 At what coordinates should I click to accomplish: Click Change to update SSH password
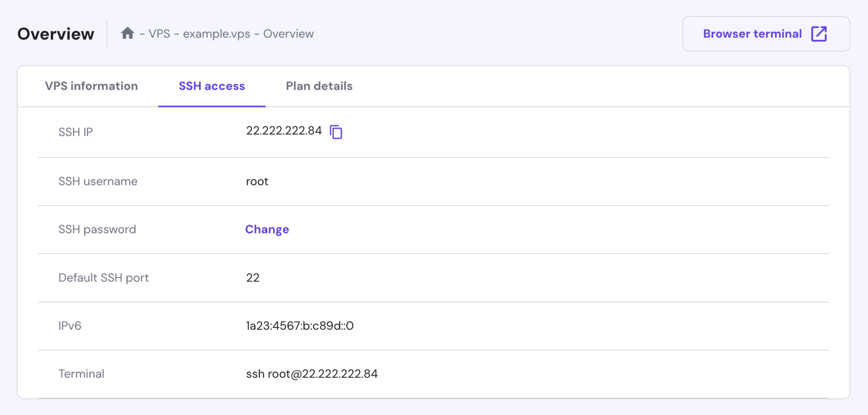(x=267, y=229)
